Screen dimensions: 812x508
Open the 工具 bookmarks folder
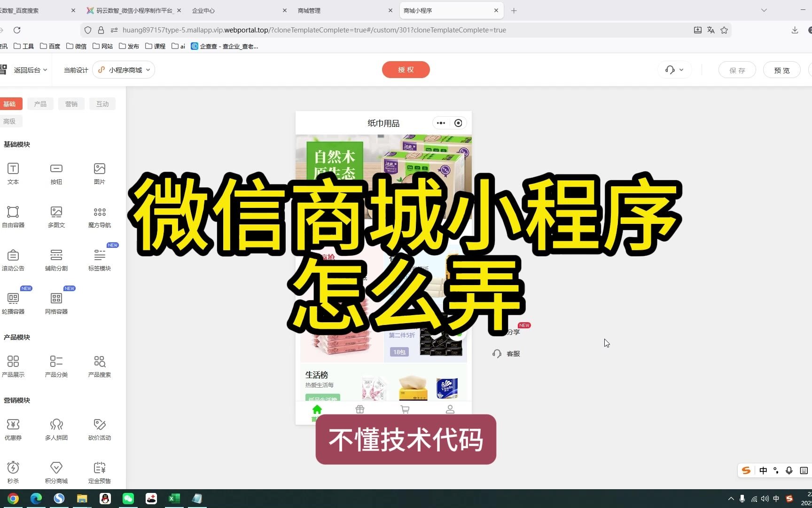[x=24, y=46]
